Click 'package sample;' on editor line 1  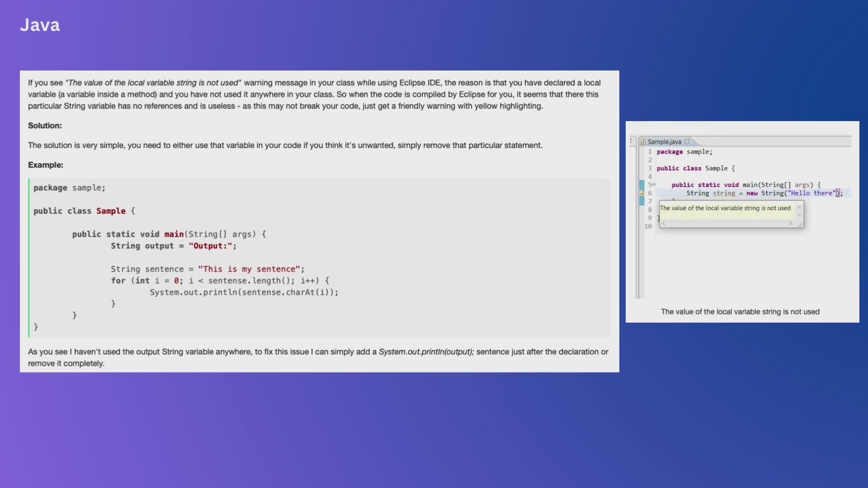tap(684, 152)
